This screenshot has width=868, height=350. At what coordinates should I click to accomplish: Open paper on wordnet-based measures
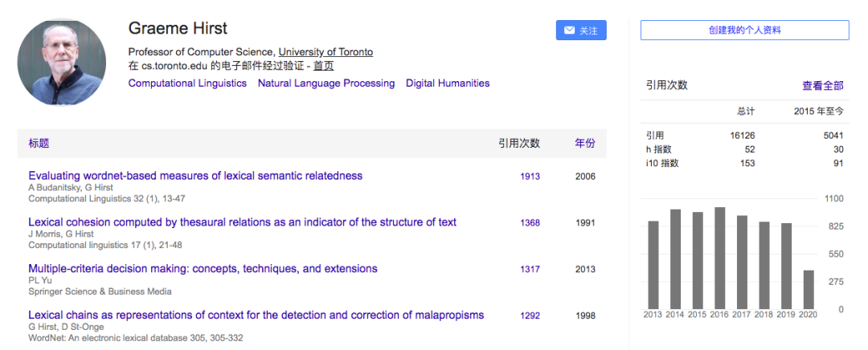(195, 176)
